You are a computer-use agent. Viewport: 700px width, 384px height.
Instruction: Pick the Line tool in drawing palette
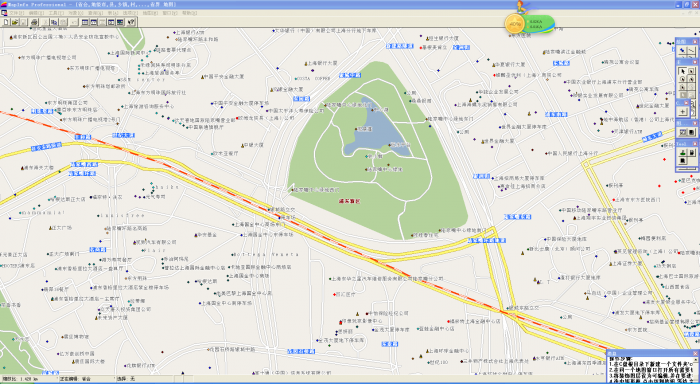(692, 50)
